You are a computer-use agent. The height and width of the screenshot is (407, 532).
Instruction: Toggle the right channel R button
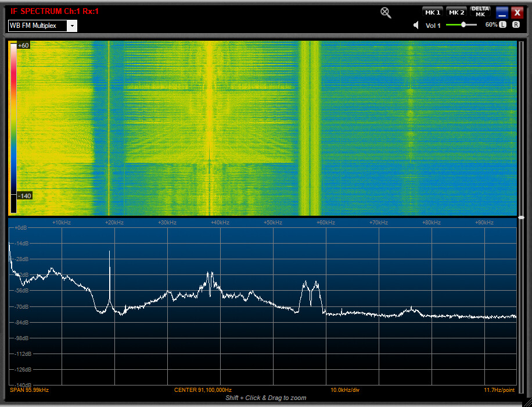point(516,24)
